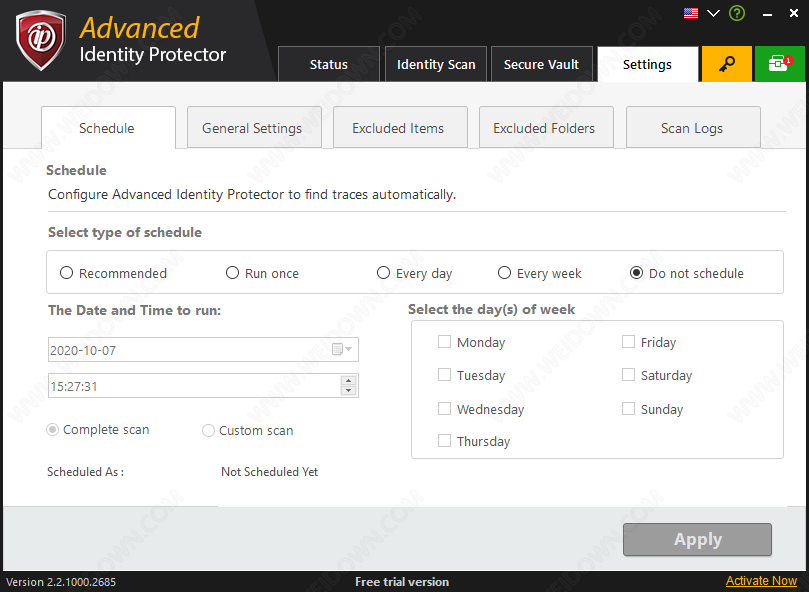
Task: Enable the Saturday checkbox
Action: click(x=629, y=375)
